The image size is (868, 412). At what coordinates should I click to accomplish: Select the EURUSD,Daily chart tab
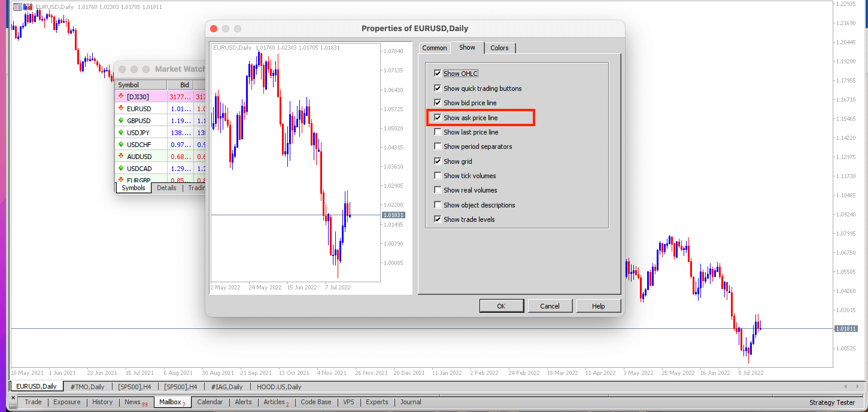[x=37, y=386]
